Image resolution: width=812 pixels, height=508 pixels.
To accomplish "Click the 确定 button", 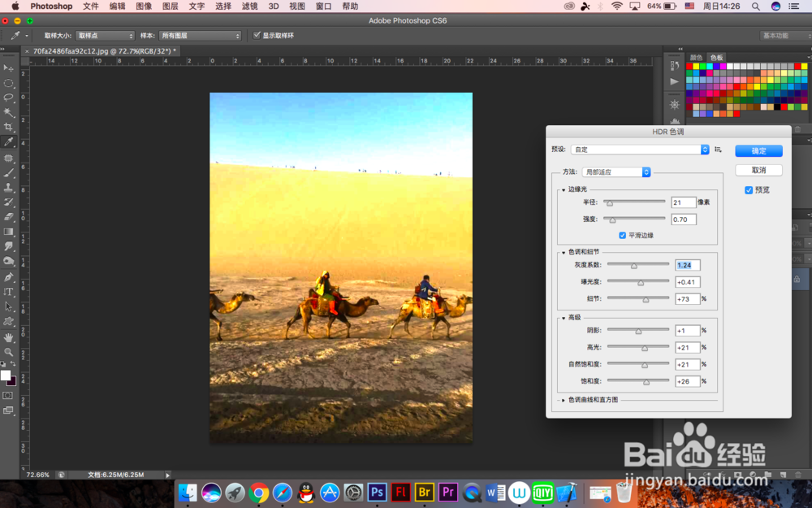I will pyautogui.click(x=758, y=151).
